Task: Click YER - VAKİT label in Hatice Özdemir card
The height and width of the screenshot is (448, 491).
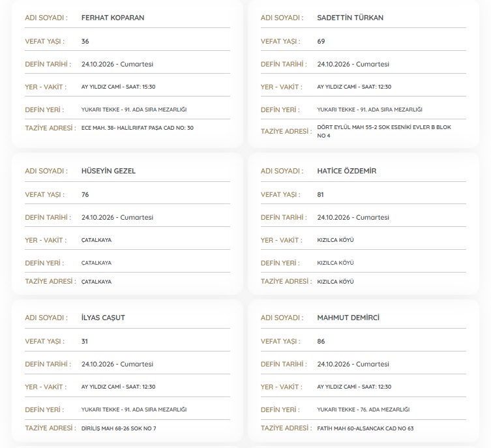Action: (282, 241)
